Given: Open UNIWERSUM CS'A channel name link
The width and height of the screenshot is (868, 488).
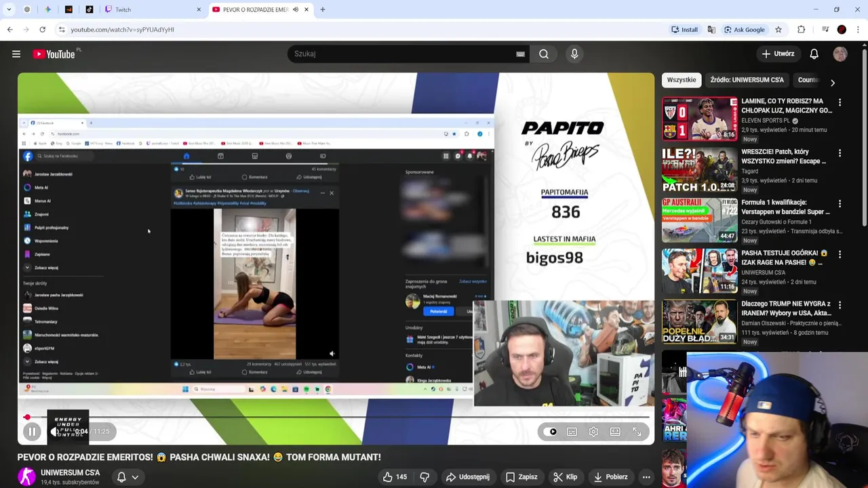Looking at the screenshot, I should pyautogui.click(x=70, y=473).
